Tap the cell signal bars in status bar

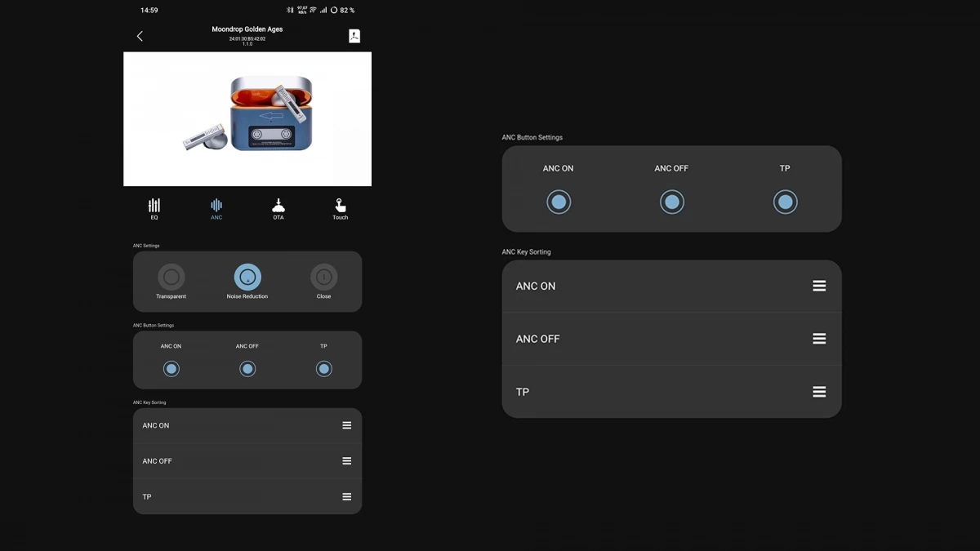pos(323,10)
